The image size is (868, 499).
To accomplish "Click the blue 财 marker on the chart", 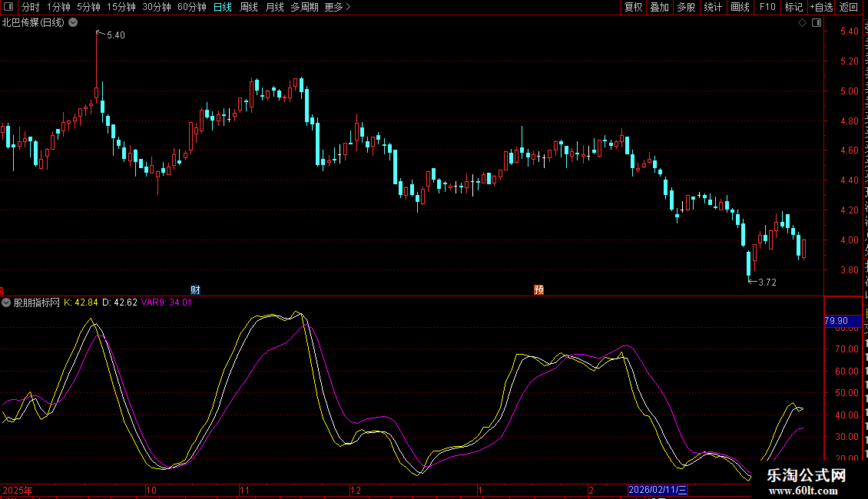I will [195, 289].
